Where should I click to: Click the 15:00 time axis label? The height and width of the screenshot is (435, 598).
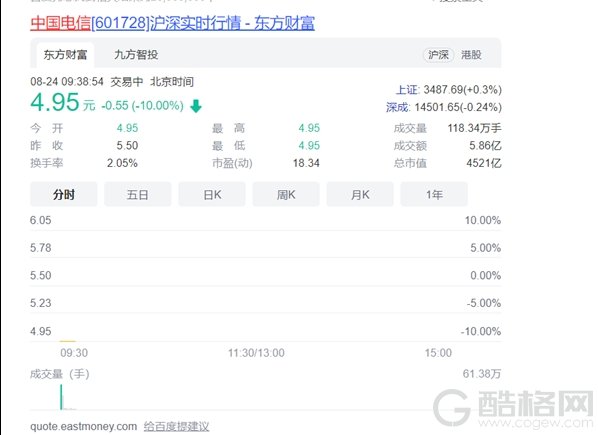(439, 353)
